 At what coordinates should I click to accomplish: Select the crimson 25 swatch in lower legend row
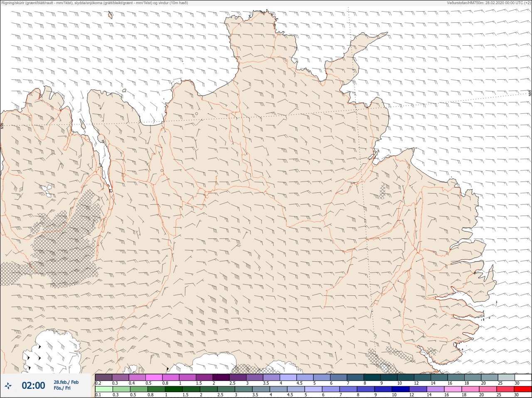tap(505, 389)
